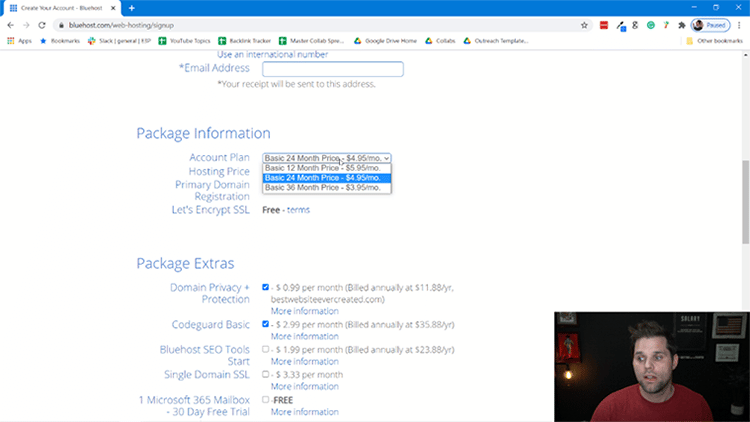Enable Bluehost SEO Tools Start checkbox
The image size is (750, 422).
pyautogui.click(x=266, y=349)
